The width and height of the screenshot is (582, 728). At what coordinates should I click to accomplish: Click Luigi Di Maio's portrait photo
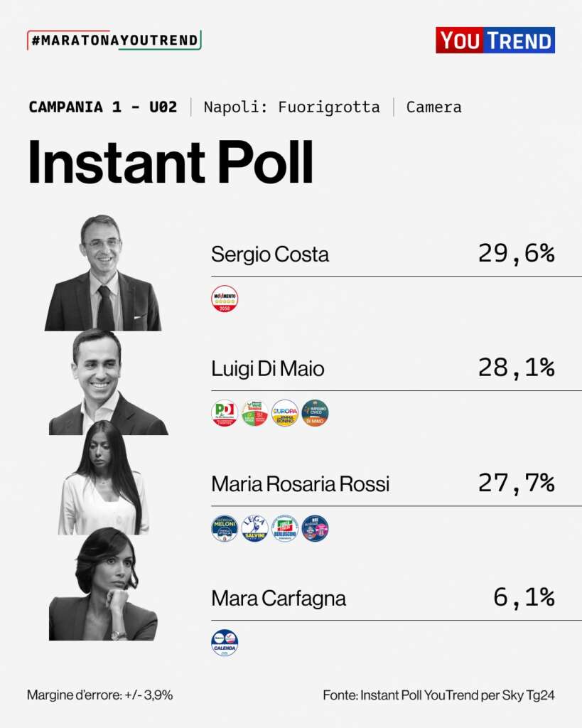(x=105, y=382)
